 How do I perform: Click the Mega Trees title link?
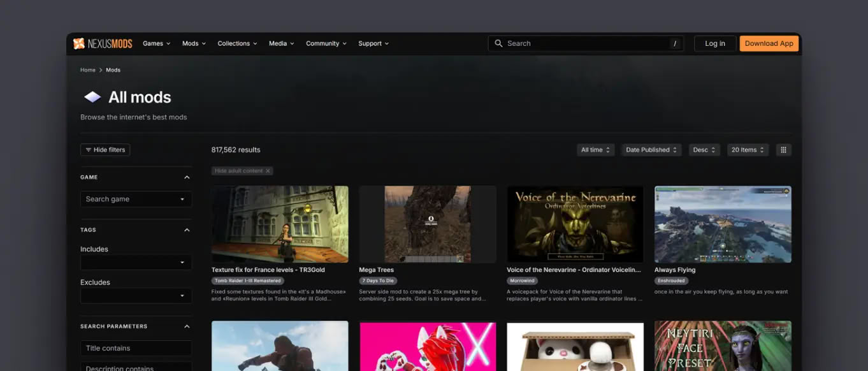pos(377,270)
